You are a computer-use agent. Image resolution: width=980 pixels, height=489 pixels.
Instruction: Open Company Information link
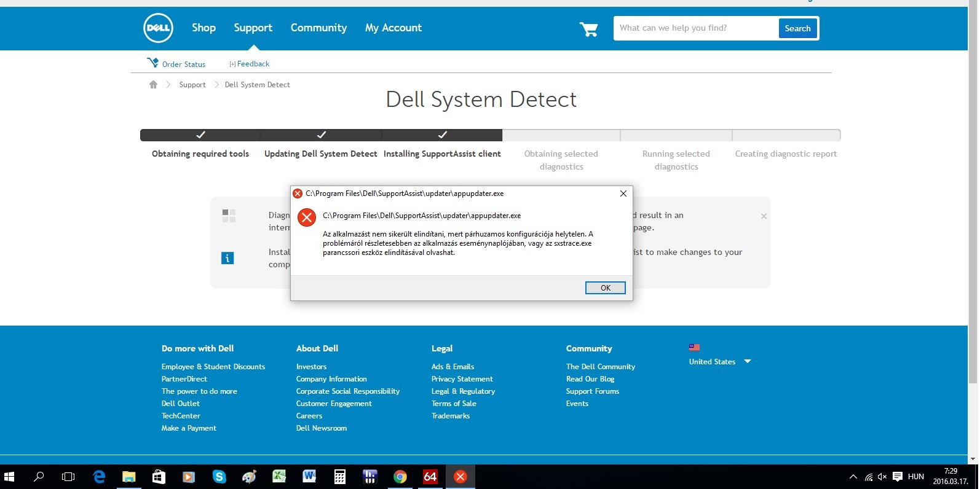click(331, 379)
